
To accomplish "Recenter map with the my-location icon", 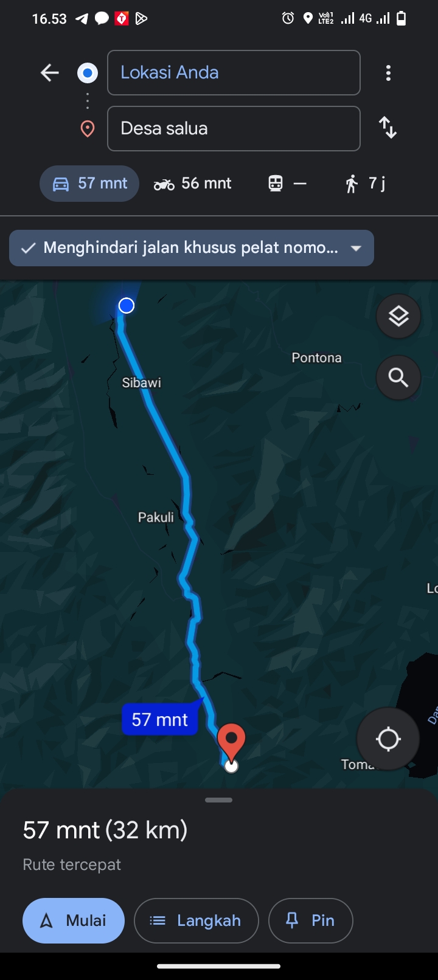I will point(388,739).
